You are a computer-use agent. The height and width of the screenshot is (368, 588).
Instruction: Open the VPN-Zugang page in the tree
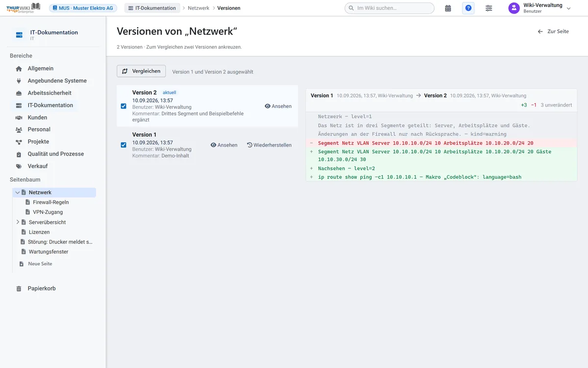48,212
